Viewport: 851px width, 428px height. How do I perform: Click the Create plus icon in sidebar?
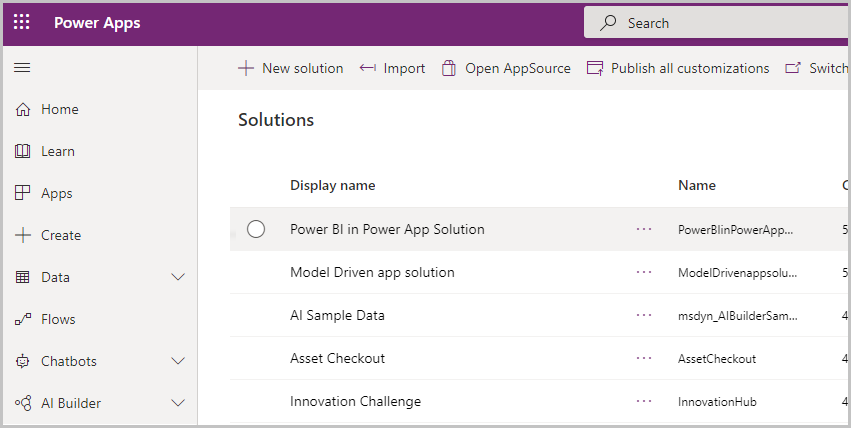pos(23,235)
